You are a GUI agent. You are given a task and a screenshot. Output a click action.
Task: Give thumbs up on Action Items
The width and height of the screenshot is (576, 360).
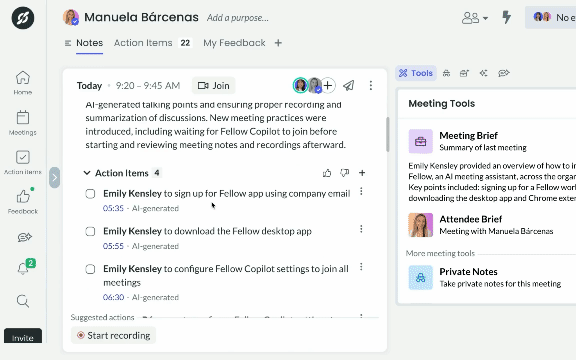(327, 173)
